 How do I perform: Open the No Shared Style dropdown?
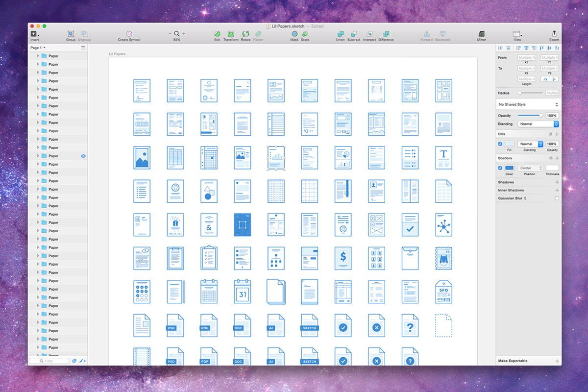click(528, 104)
